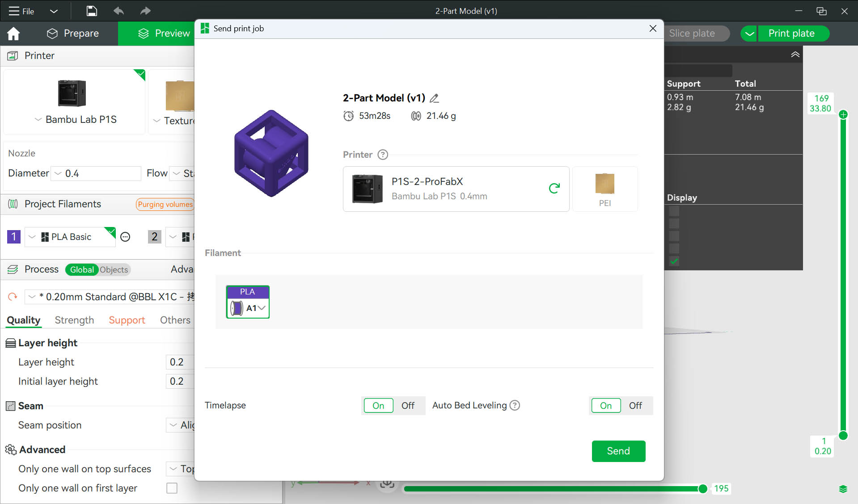The image size is (858, 504).
Task: Turn Timelapse Off
Action: 408,406
